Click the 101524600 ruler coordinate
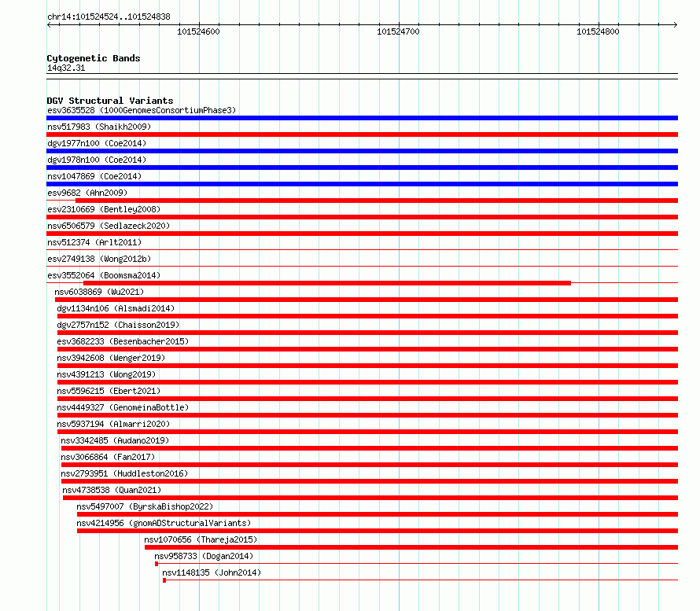This screenshot has width=700, height=611. click(x=198, y=31)
